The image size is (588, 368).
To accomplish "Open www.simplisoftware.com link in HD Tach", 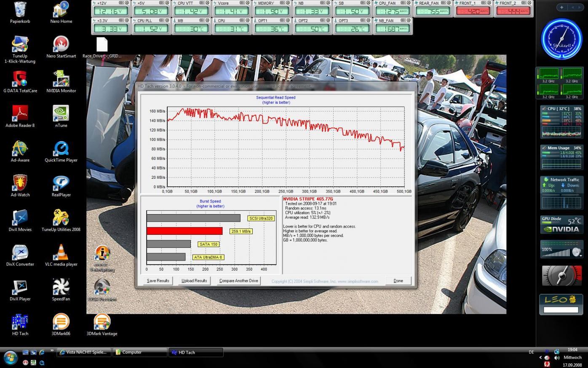I will coord(358,282).
